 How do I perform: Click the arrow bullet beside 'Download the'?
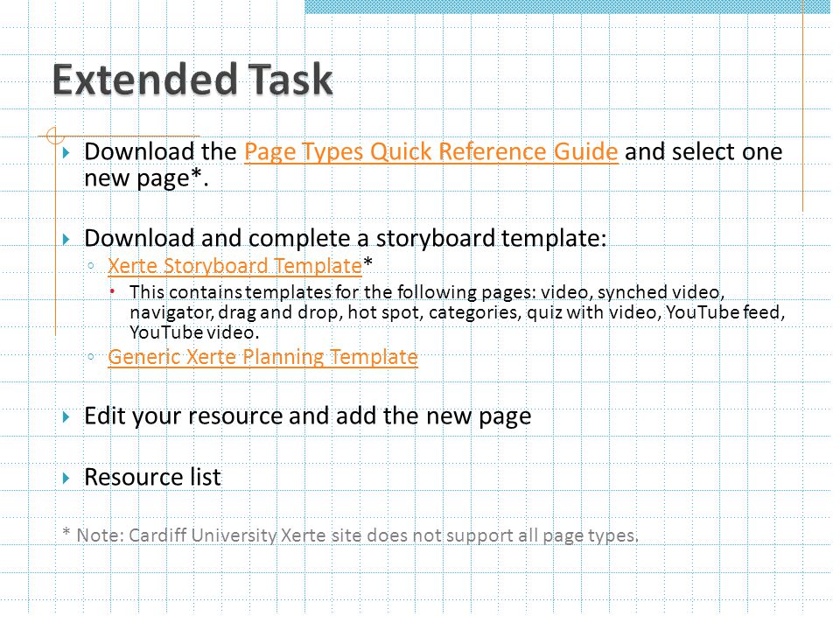pyautogui.click(x=66, y=152)
